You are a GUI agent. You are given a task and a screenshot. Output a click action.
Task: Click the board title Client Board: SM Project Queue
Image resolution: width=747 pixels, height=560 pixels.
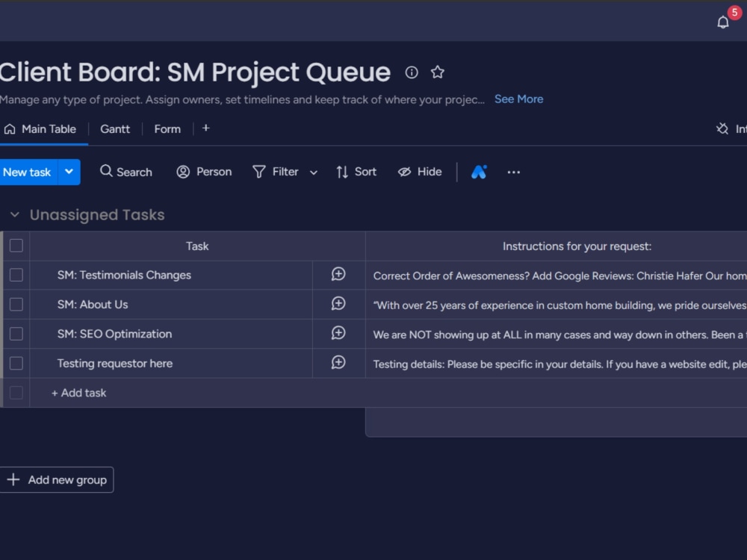(195, 72)
